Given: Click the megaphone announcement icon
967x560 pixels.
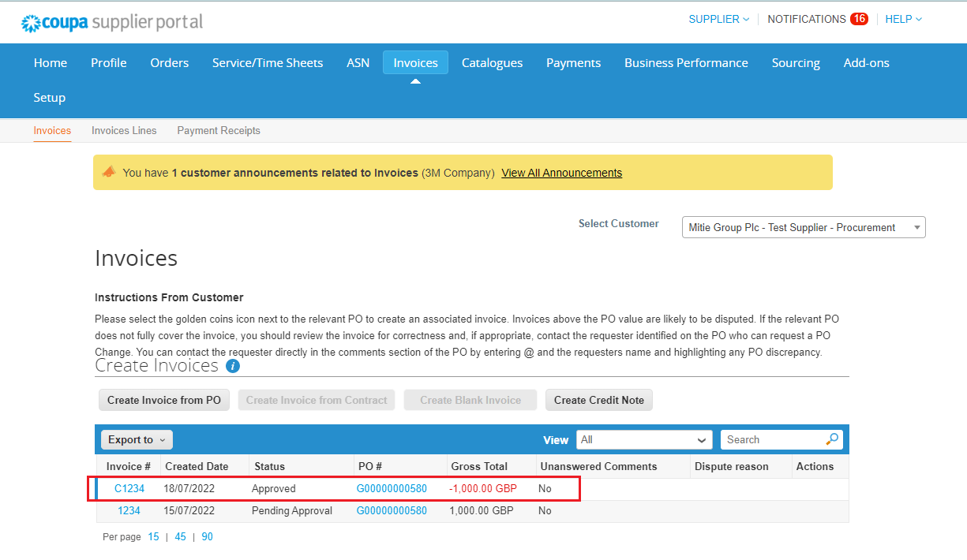Looking at the screenshot, I should (109, 172).
